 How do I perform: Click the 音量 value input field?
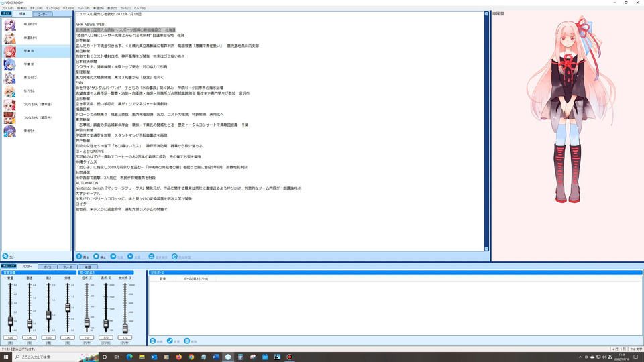[x=10, y=337]
